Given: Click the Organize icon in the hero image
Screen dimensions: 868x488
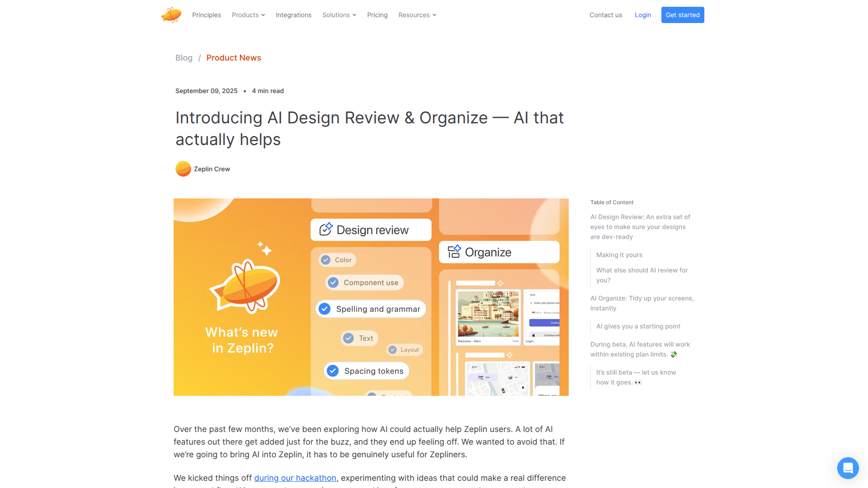Looking at the screenshot, I should click(453, 252).
